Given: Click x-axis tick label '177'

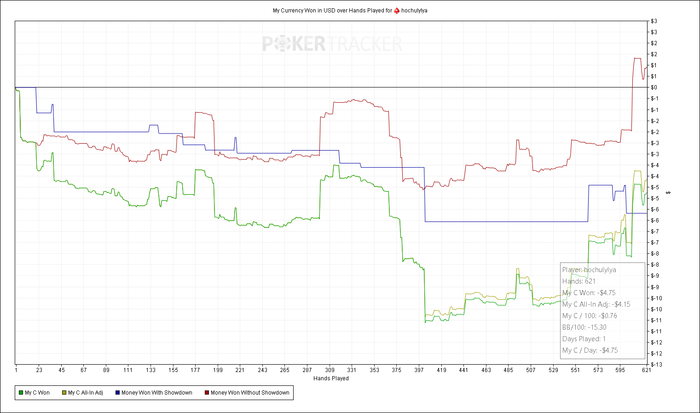Looking at the screenshot, I should click(195, 370).
